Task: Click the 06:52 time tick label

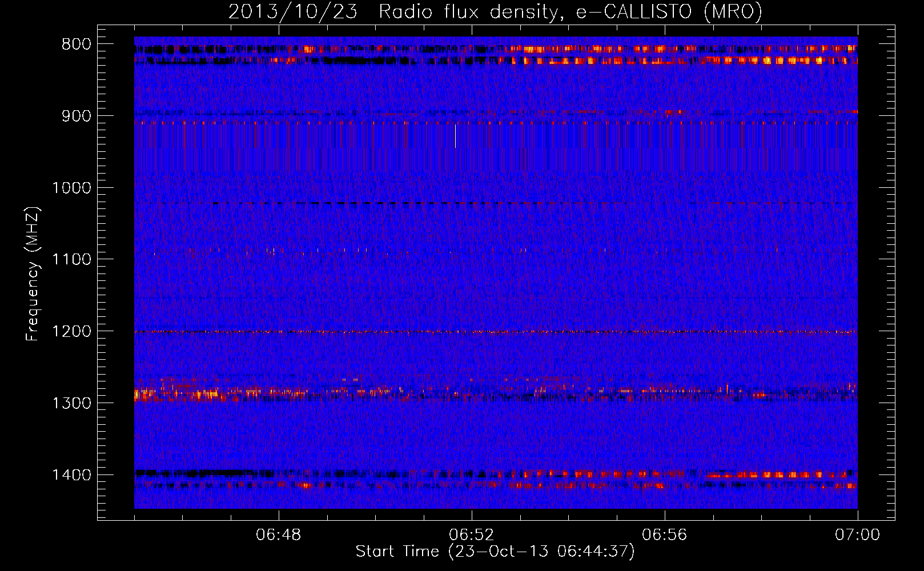Action: (x=472, y=535)
